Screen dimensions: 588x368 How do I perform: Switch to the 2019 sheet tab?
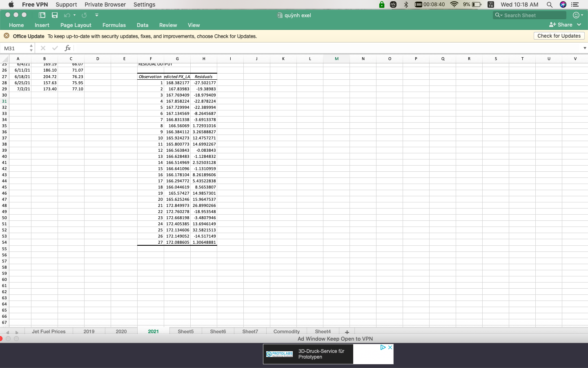click(x=89, y=331)
